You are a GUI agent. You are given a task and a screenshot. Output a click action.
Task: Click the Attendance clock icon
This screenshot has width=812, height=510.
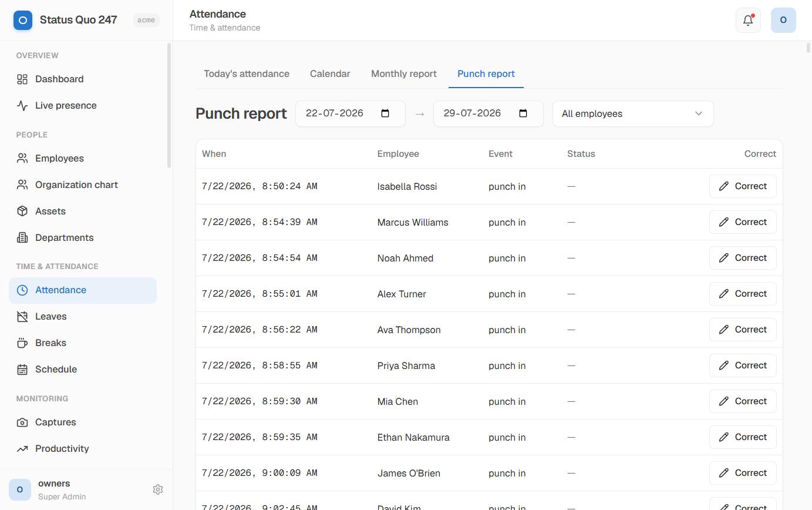pyautogui.click(x=22, y=290)
